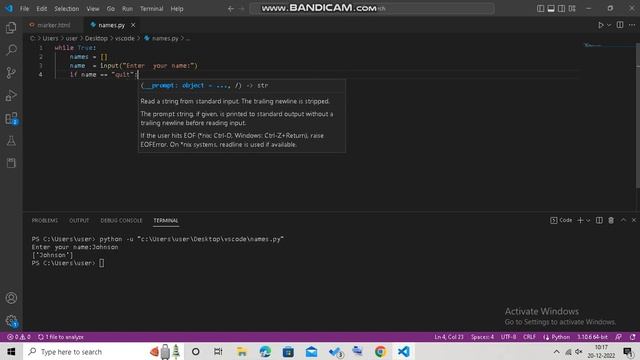Screen dimensions: 640x360
Task: Click vscode folder in breadcrumb
Action: pos(124,38)
